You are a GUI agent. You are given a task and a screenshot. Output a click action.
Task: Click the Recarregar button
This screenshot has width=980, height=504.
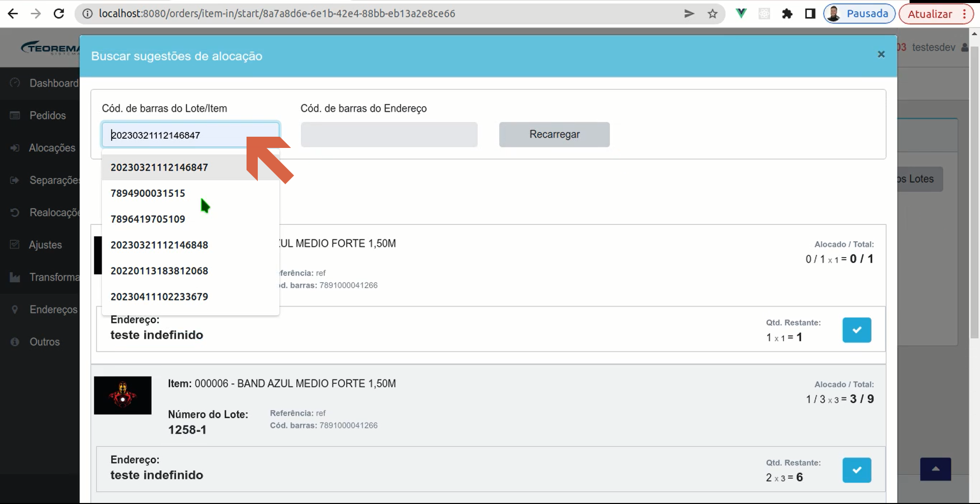click(x=554, y=135)
